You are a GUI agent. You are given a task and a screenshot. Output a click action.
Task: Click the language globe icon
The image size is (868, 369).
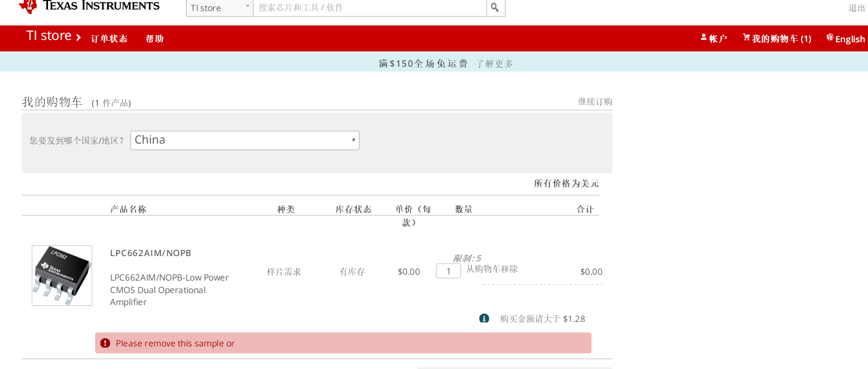click(x=830, y=37)
